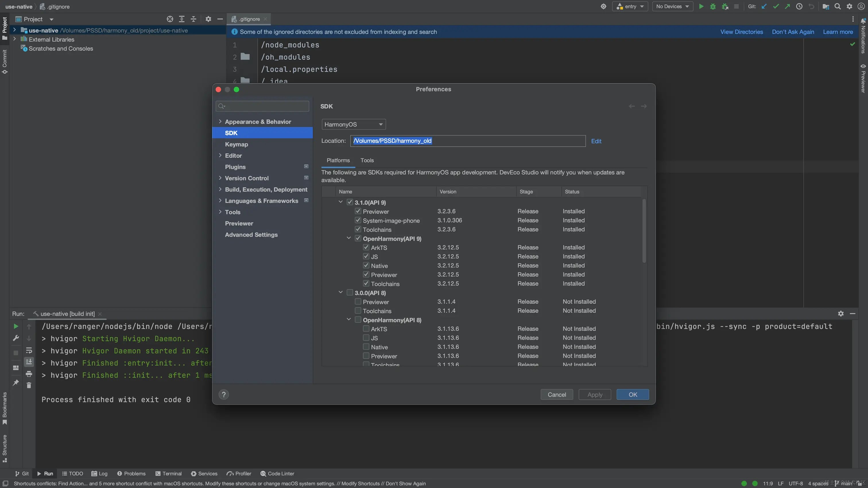Click the wrench icon in Run panel
The height and width of the screenshot is (488, 868).
[16, 338]
